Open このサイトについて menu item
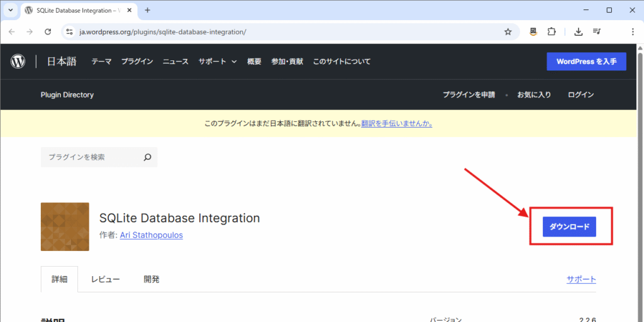This screenshot has width=644, height=322. click(x=341, y=62)
